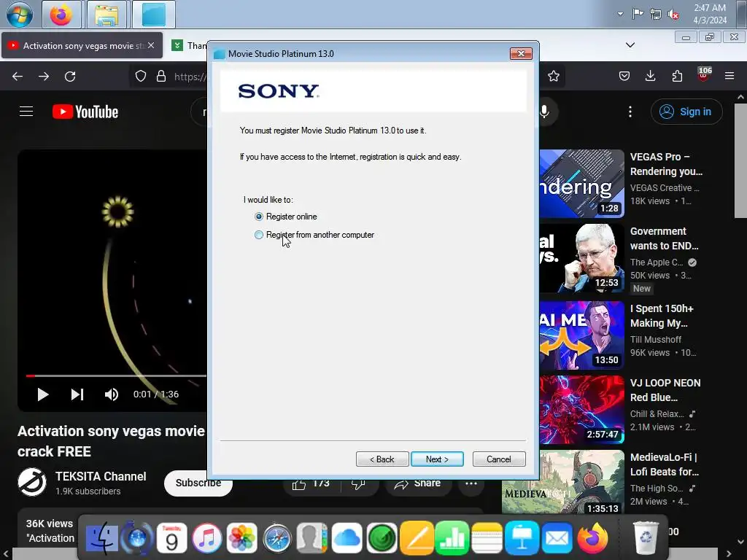Skip to next YouTube video
This screenshot has height=560, width=747.
pyautogui.click(x=77, y=394)
